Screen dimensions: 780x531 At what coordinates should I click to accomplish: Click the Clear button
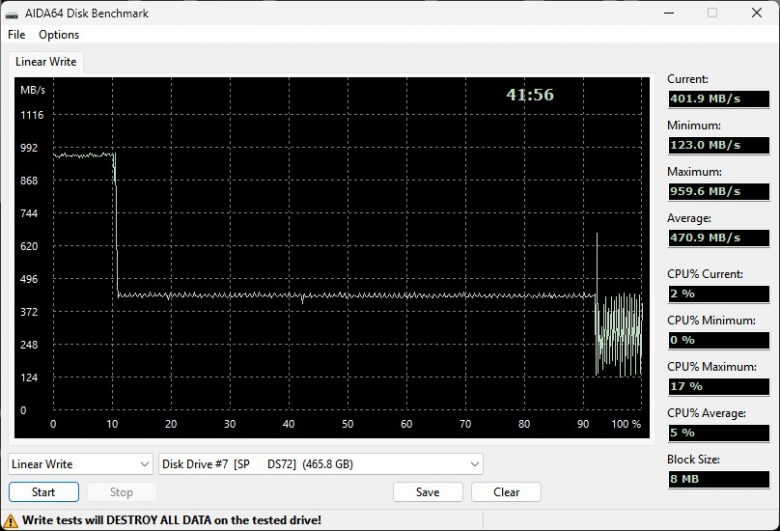click(x=506, y=492)
